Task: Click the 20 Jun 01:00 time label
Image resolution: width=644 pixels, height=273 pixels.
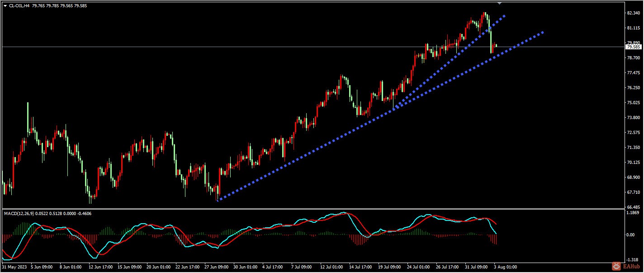Action: tap(159, 267)
